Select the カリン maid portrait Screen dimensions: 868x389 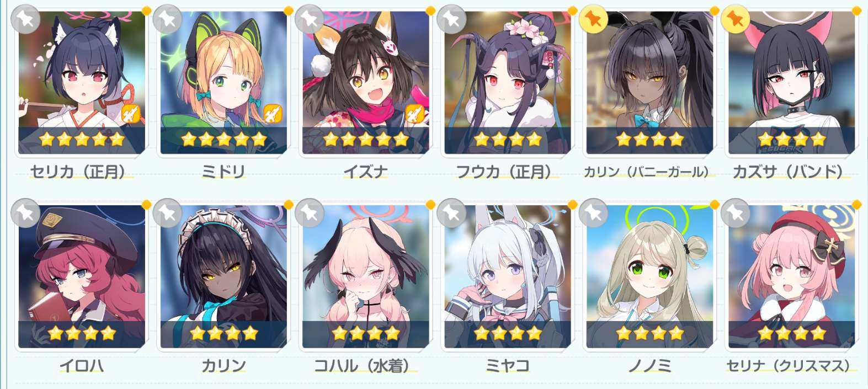(x=223, y=276)
